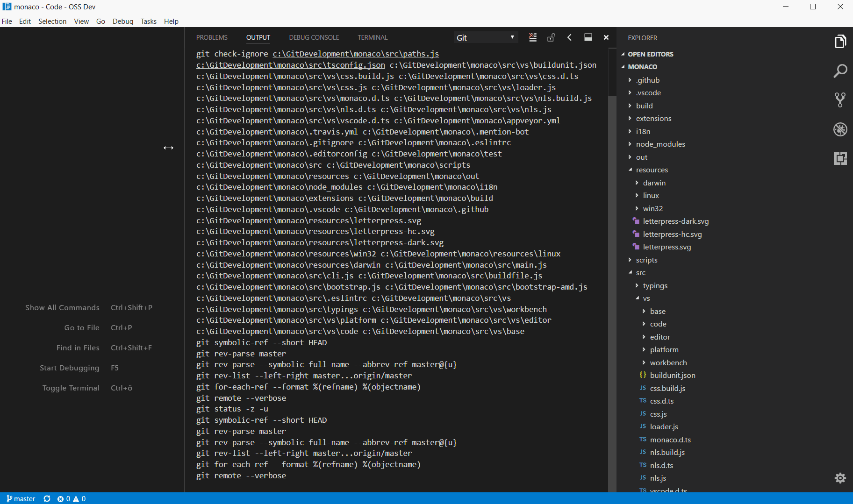Viewport: 853px width, 504px height.
Task: Open the Selection menu
Action: 52,21
